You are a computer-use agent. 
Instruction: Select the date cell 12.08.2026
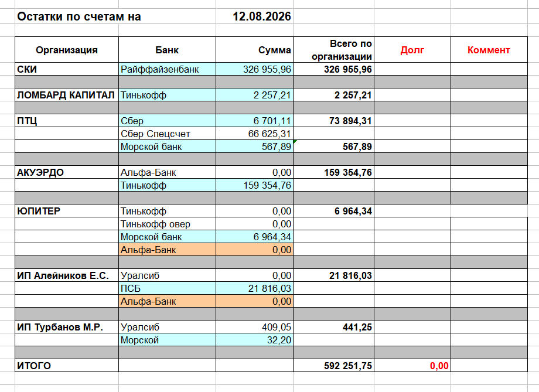254,16
